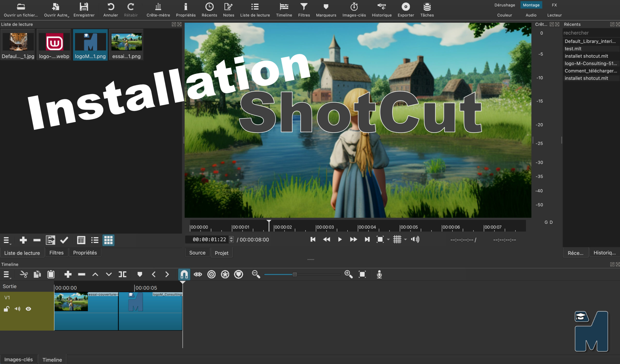Screen dimensions: 620x364
Task: Remove selected playlist item with minus icon
Action: click(x=37, y=240)
